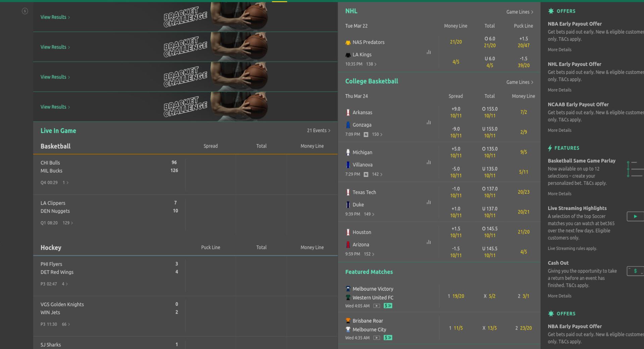Expand NHL Game Lines
The width and height of the screenshot is (644, 349).
click(x=520, y=12)
